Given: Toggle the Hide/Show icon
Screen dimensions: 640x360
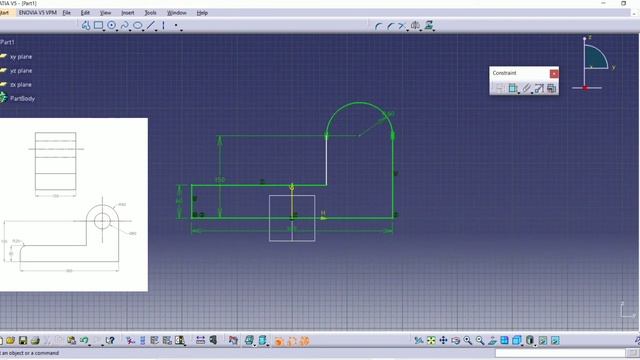Looking at the screenshot, I should (543, 340).
